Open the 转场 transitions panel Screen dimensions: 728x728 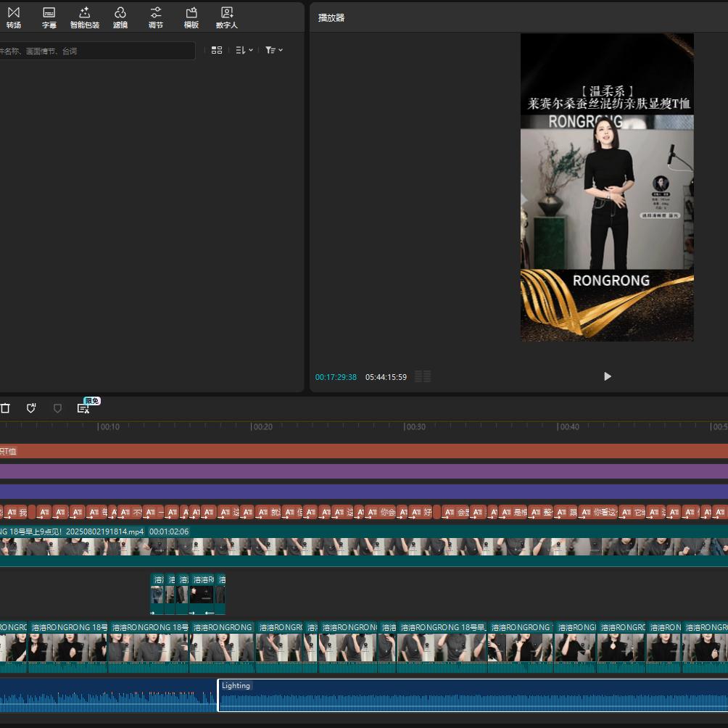click(x=14, y=17)
